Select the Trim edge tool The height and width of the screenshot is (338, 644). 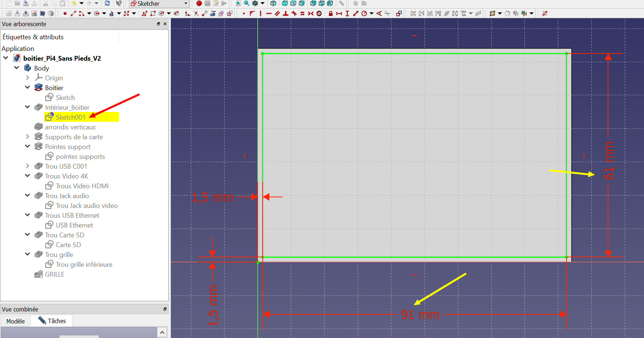pyautogui.click(x=196, y=13)
